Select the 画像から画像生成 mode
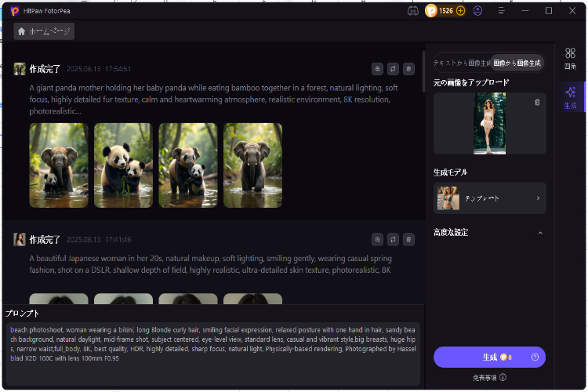The height and width of the screenshot is (392, 588). pos(517,63)
